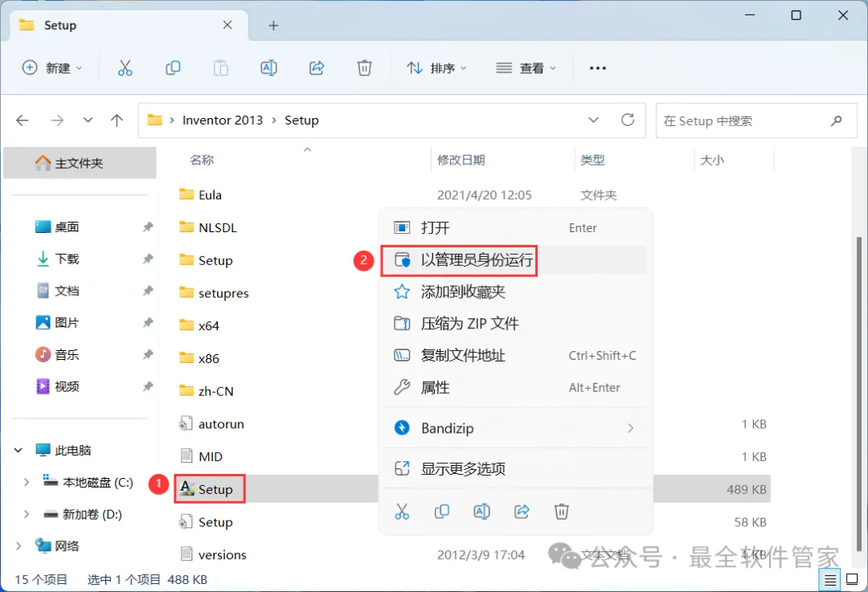This screenshot has height=592, width=868.
Task: Click the vertical scrollbar of the file list
Action: click(x=858, y=393)
